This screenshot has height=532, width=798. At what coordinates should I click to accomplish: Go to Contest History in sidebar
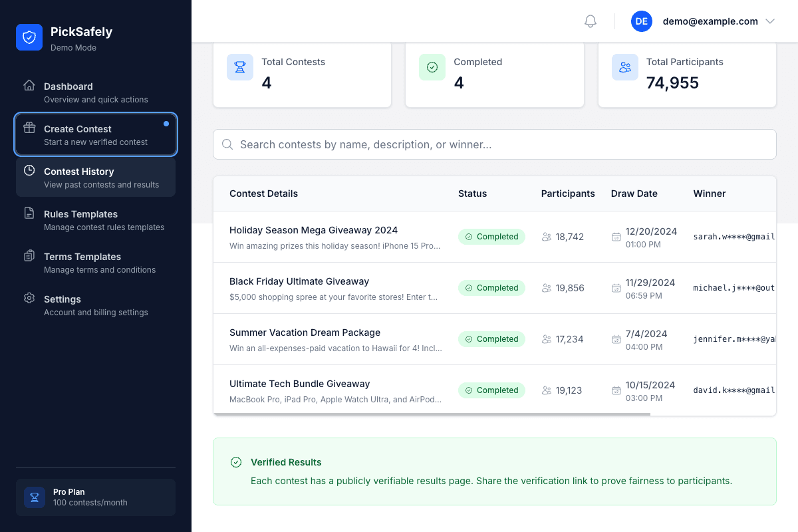pyautogui.click(x=96, y=177)
